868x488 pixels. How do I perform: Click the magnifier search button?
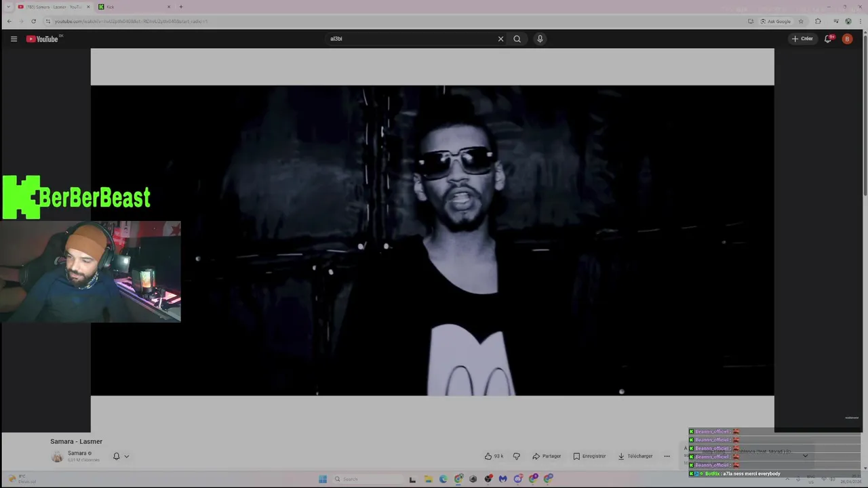(517, 39)
